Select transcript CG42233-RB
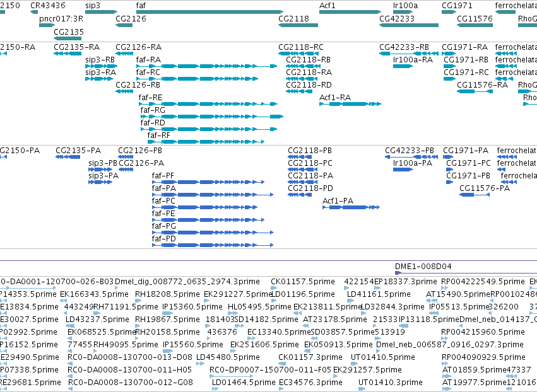 coord(404,47)
